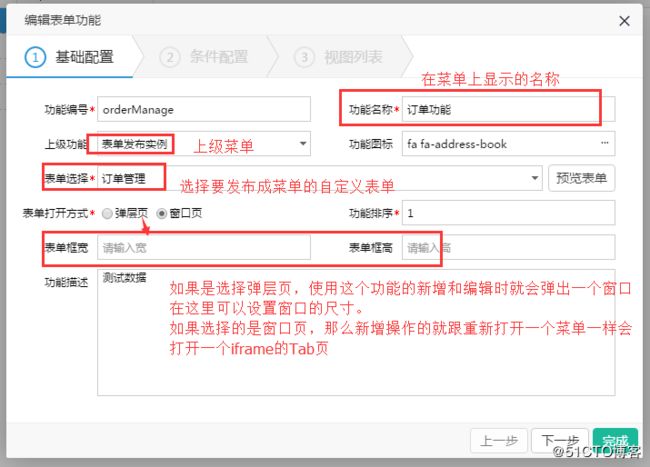The height and width of the screenshot is (467, 650).
Task: Open the 表单选择 combo box showing 订单管理
Action: (x=320, y=178)
